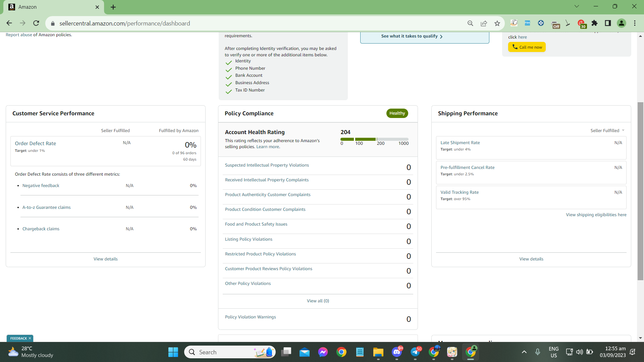Image resolution: width=644 pixels, height=362 pixels.
Task: Open File Explorer from the taskbar
Action: [x=378, y=352]
